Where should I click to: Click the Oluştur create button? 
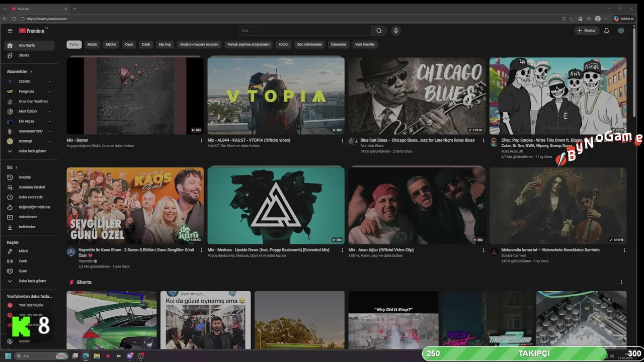(587, 31)
